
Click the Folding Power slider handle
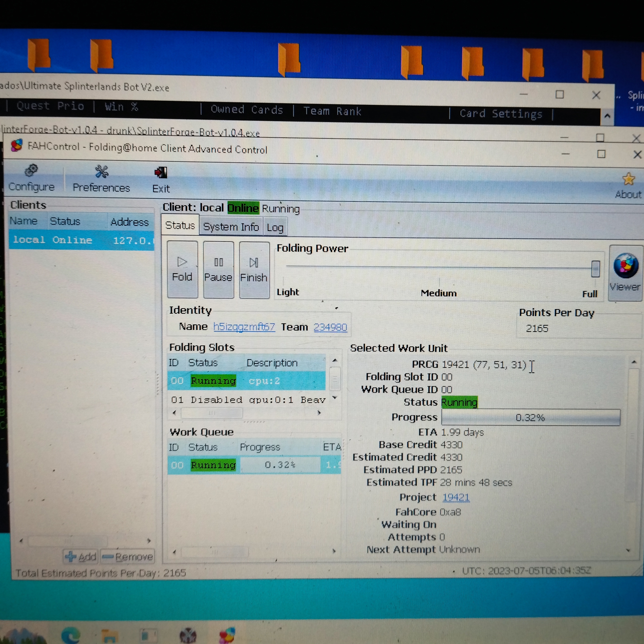pos(595,269)
